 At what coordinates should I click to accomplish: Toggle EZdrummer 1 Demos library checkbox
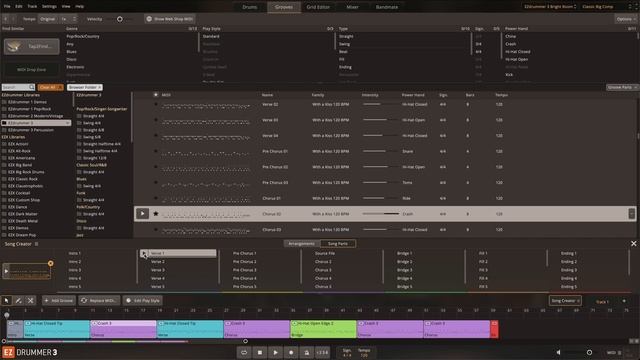pyautogui.click(x=4, y=102)
